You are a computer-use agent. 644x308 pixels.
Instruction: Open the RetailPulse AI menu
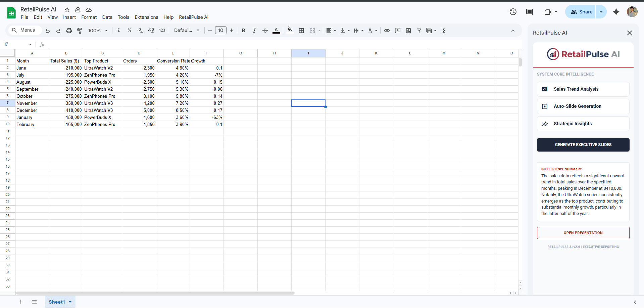click(x=194, y=17)
